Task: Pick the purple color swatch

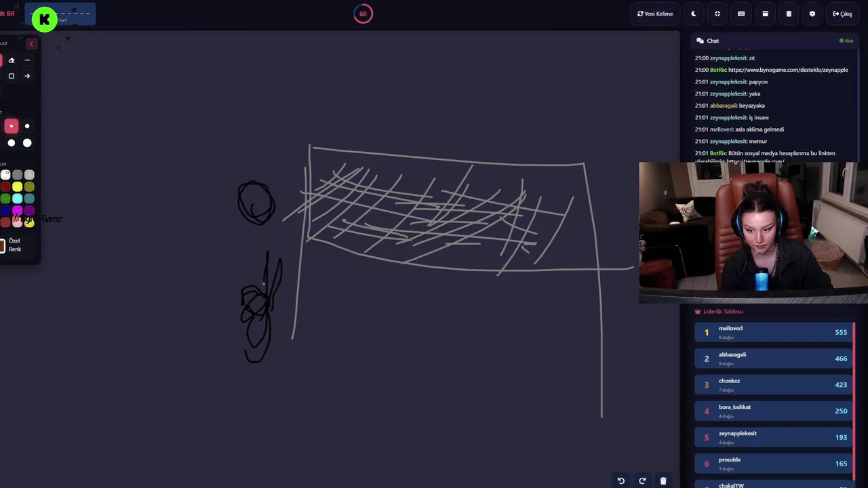Action: click(29, 210)
